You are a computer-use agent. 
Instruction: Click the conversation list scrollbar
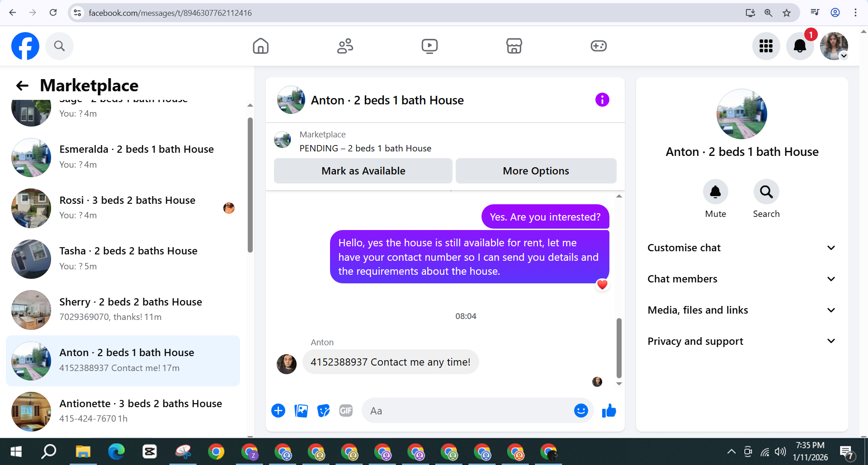coord(250,185)
